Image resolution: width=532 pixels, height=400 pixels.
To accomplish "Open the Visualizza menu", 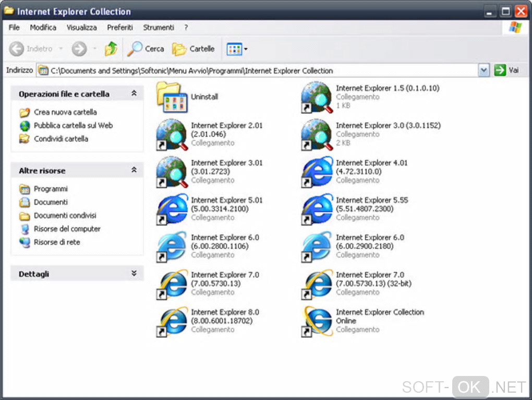I will tap(82, 28).
